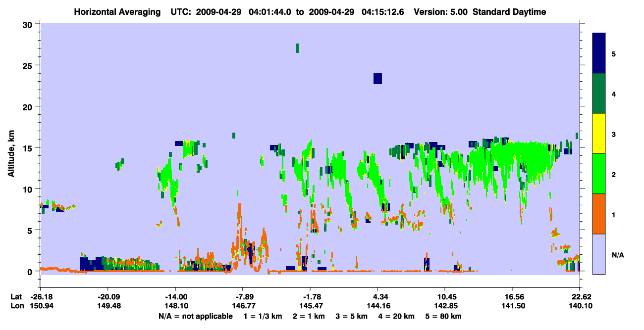Screen dimensions: 644x330
Task: Click latitude value -26.18
Action: click(x=41, y=297)
